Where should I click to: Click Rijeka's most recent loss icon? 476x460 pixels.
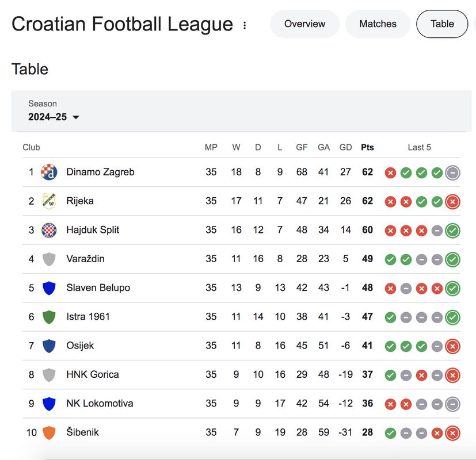coord(452,201)
